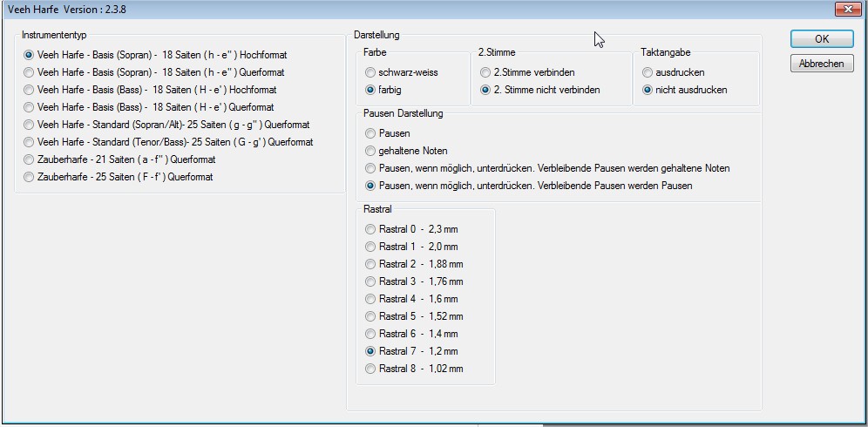
Task: Select Veeh Harfe Basis (Sopran) Querformat option
Action: (30, 72)
